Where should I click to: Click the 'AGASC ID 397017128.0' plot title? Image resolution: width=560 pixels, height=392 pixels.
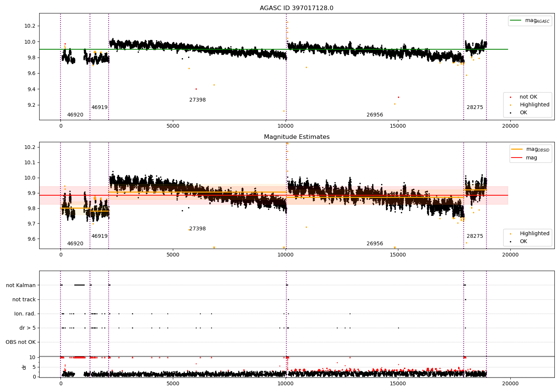point(296,8)
